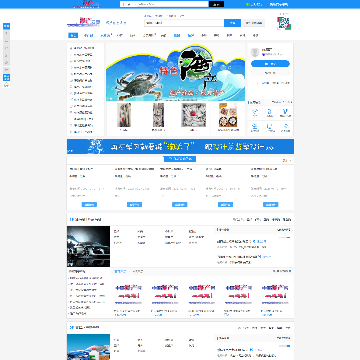360x360 pixels.
Task: Select the highlighted first tab in main navigation
Action: [73, 35]
